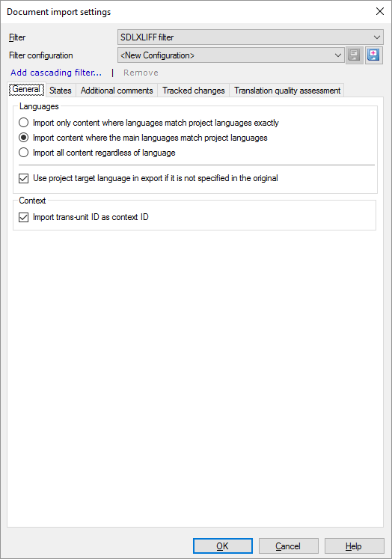Select import where main languages match option

[x=23, y=138]
